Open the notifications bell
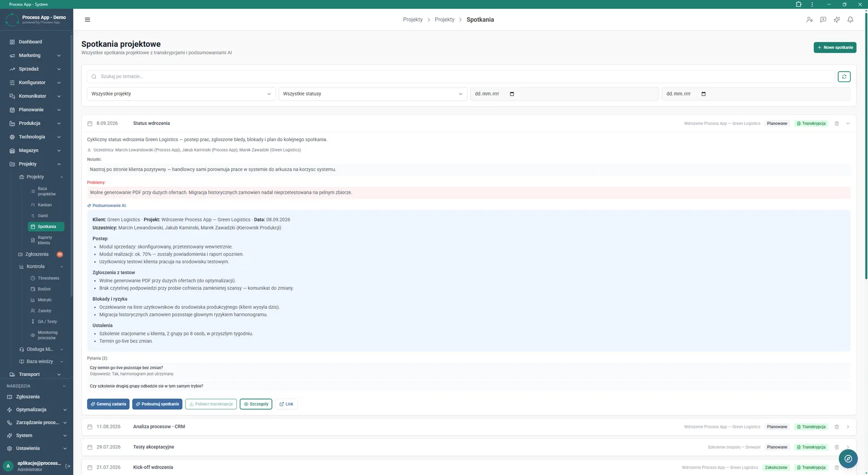 (850, 20)
